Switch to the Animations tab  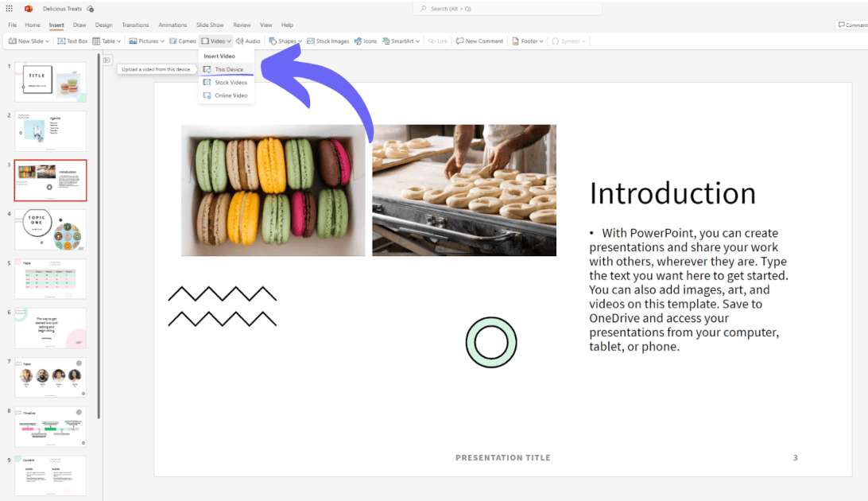[172, 25]
